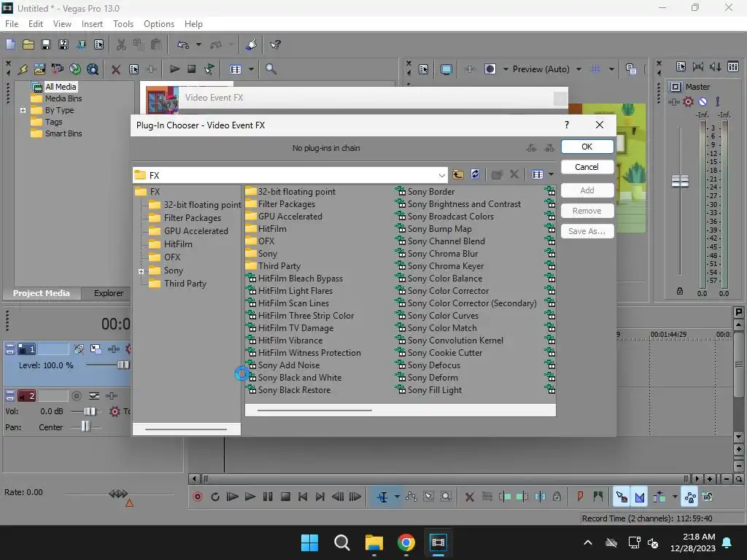This screenshot has height=560, width=747.
Task: Open the Insert menu
Action: pos(92,24)
